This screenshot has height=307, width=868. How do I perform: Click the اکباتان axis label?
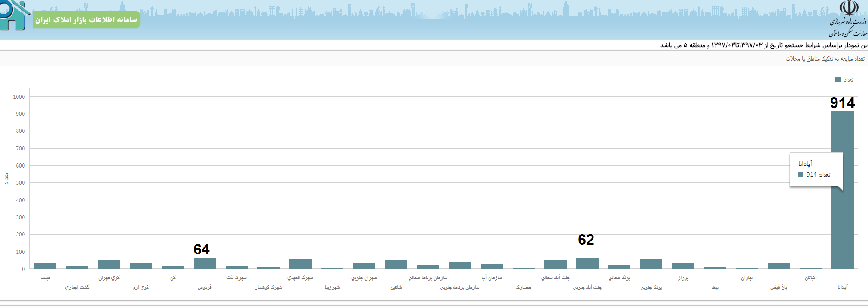811,277
